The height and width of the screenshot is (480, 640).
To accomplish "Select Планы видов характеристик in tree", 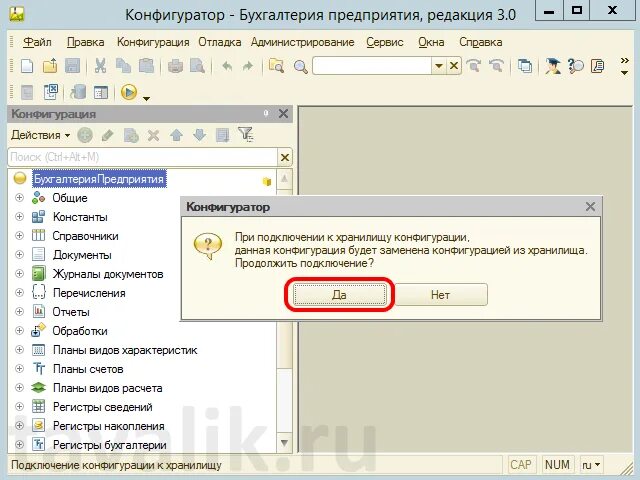I will (x=125, y=350).
